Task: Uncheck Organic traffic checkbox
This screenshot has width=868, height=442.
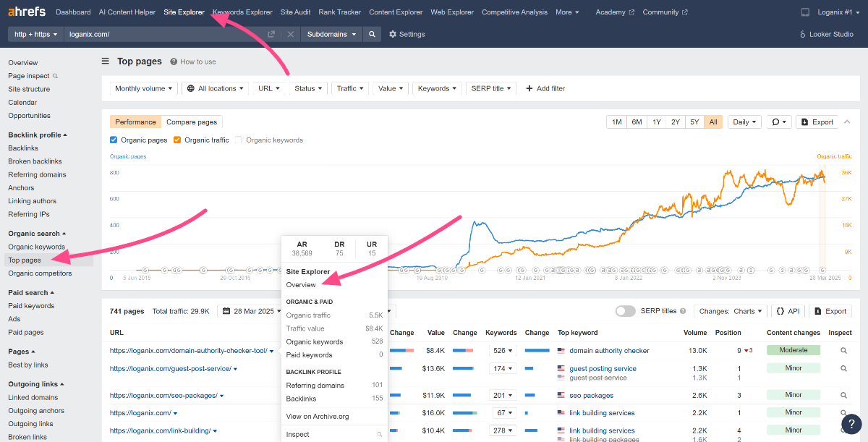Action: [177, 140]
